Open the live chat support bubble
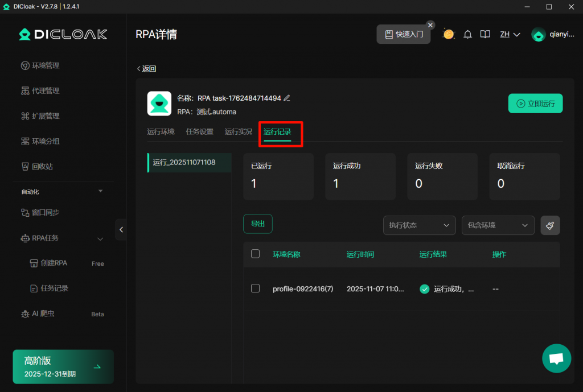 [x=556, y=358]
